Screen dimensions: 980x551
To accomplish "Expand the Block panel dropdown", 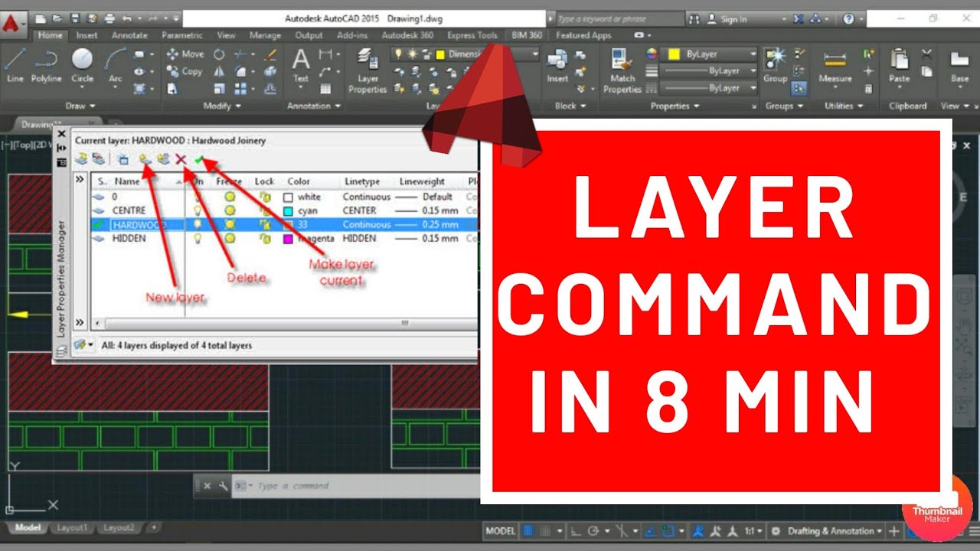I will click(570, 106).
